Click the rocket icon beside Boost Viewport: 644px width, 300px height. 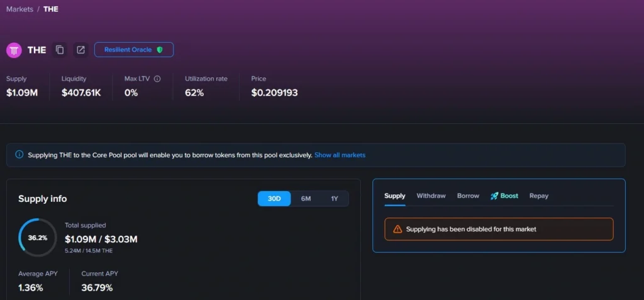(494, 196)
